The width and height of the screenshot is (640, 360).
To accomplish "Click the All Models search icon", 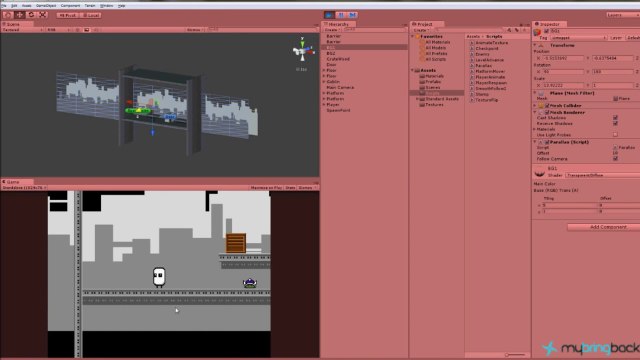I will point(422,48).
